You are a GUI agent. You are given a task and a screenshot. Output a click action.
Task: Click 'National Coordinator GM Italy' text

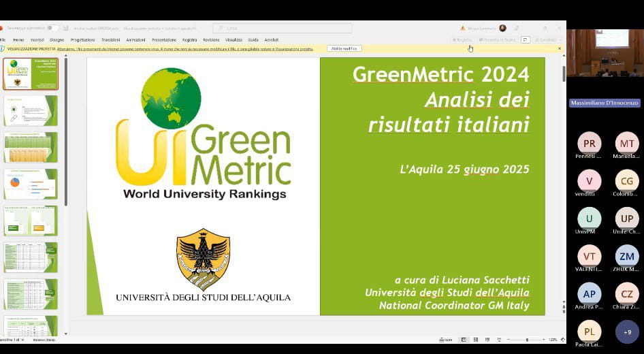pyautogui.click(x=454, y=306)
